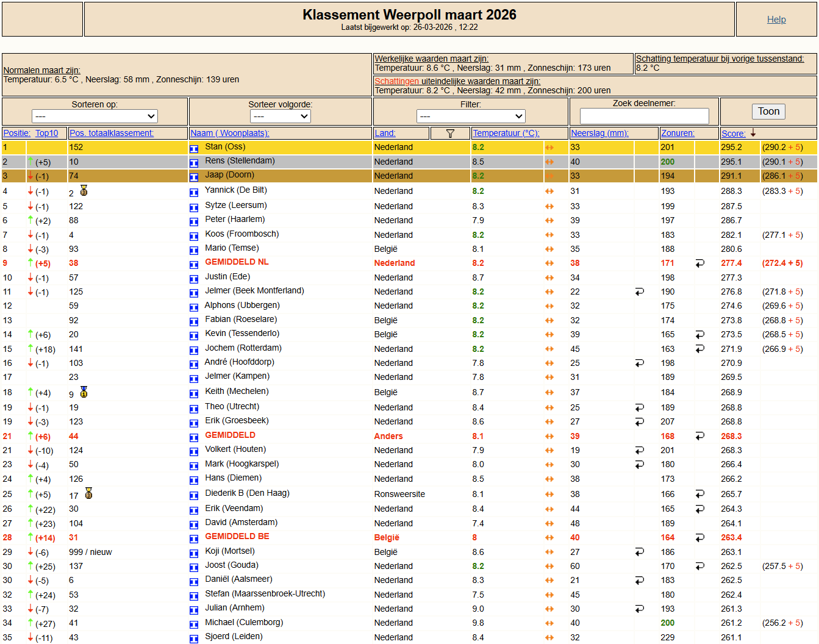Click the sort direction arrow next to Score

tap(753, 133)
